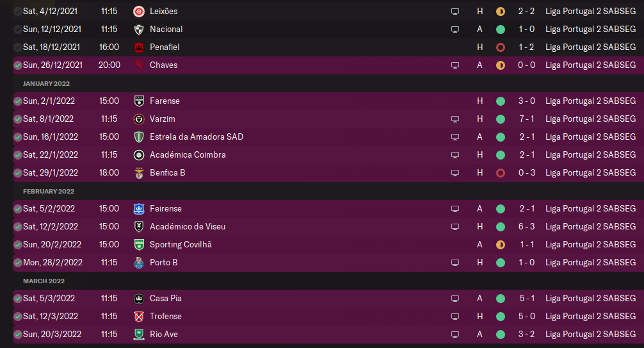Open the 7 - 1 result against Varzim
The image size is (644, 348).
(527, 119)
